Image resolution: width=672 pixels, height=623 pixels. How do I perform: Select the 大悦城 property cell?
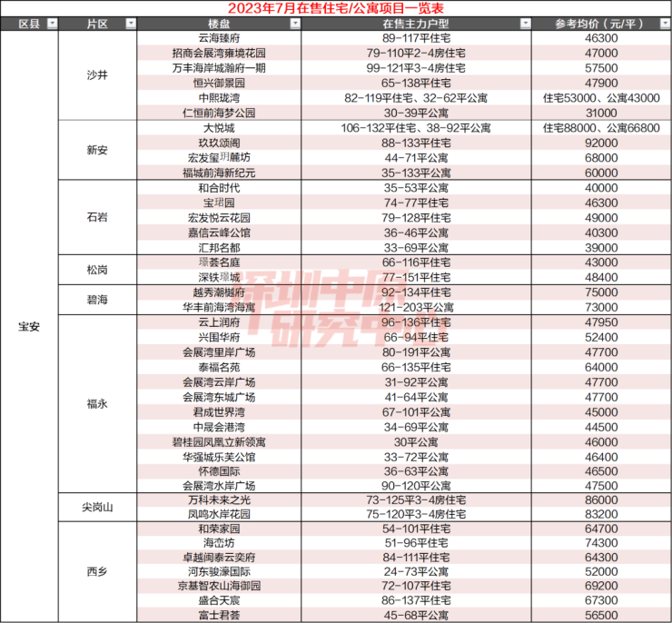tap(219, 128)
